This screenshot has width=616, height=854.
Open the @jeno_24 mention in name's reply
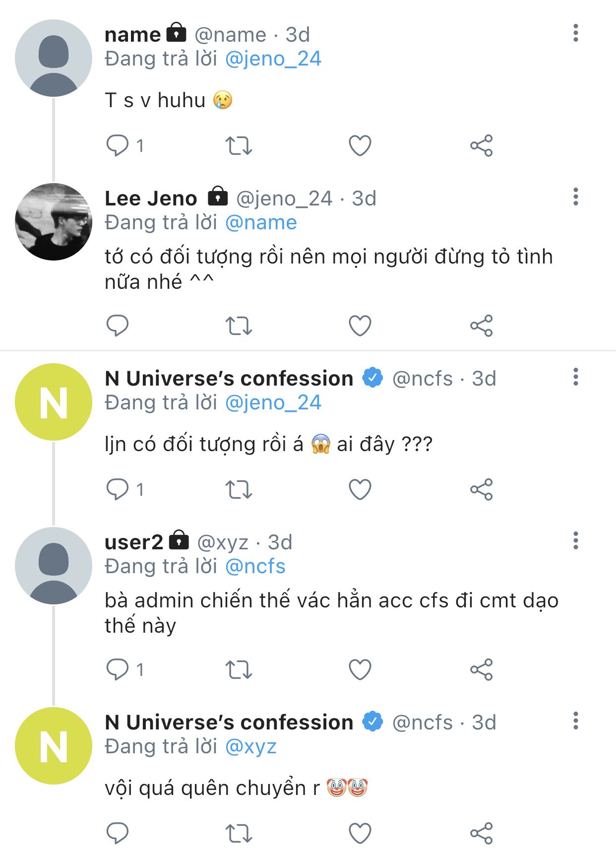[x=273, y=59]
